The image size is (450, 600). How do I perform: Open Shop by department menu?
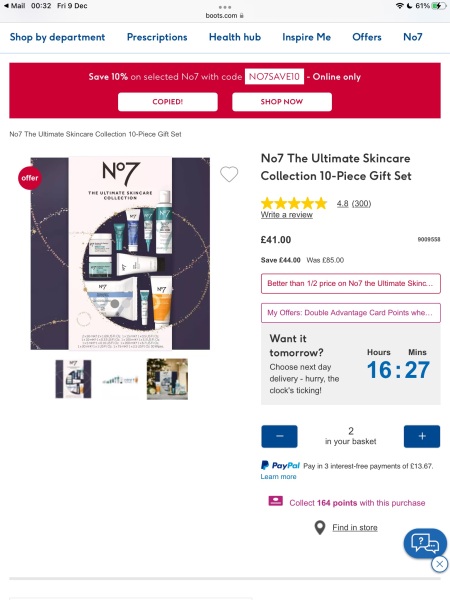(57, 37)
